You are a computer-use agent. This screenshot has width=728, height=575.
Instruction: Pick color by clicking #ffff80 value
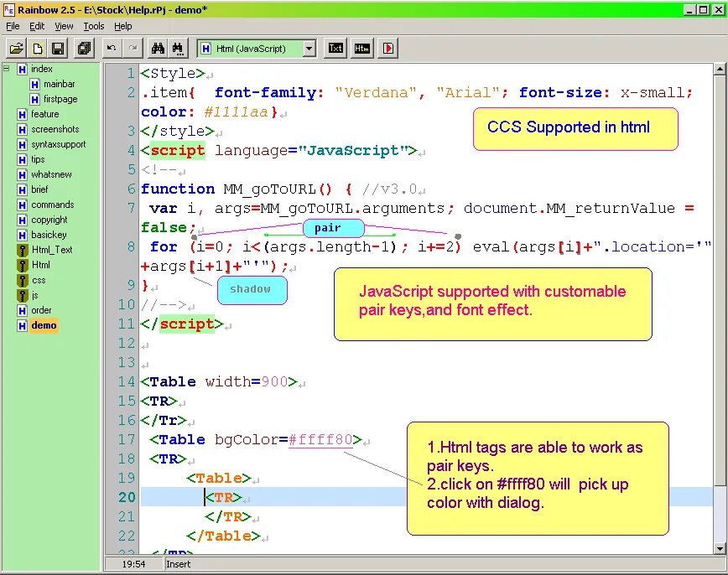[x=320, y=439]
